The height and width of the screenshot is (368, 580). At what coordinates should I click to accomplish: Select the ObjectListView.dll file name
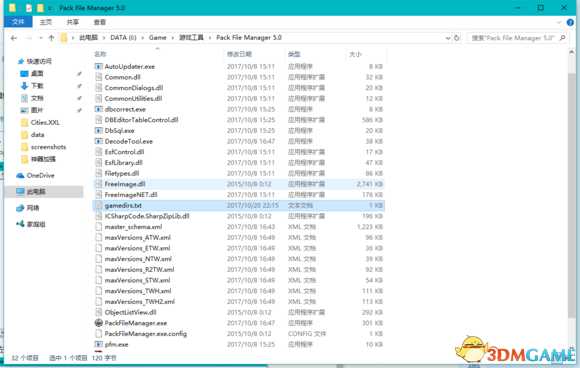(130, 313)
